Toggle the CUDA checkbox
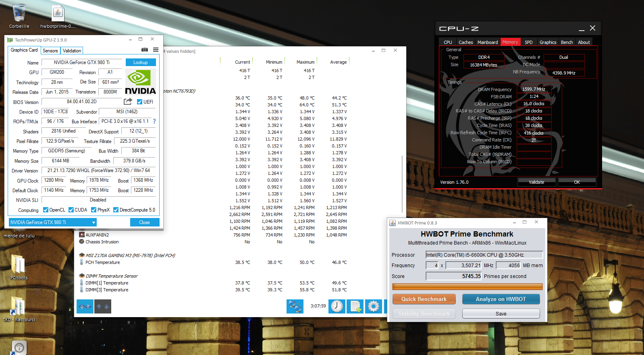This screenshot has width=644, height=355. (x=71, y=210)
